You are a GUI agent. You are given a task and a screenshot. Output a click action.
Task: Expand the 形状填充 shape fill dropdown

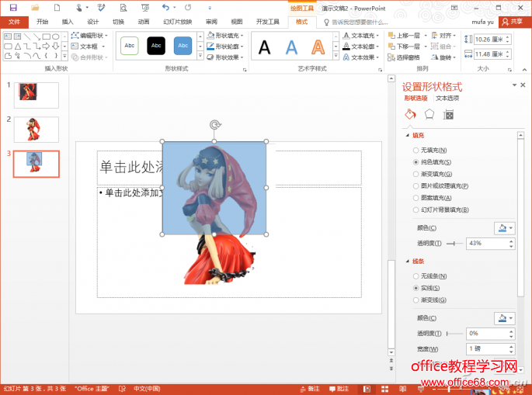pyautogui.click(x=226, y=36)
